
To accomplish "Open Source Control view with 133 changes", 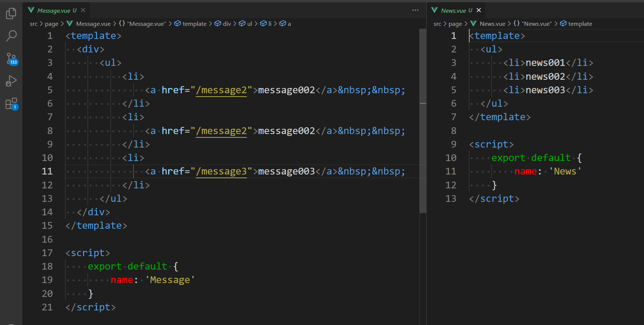I will point(11,59).
